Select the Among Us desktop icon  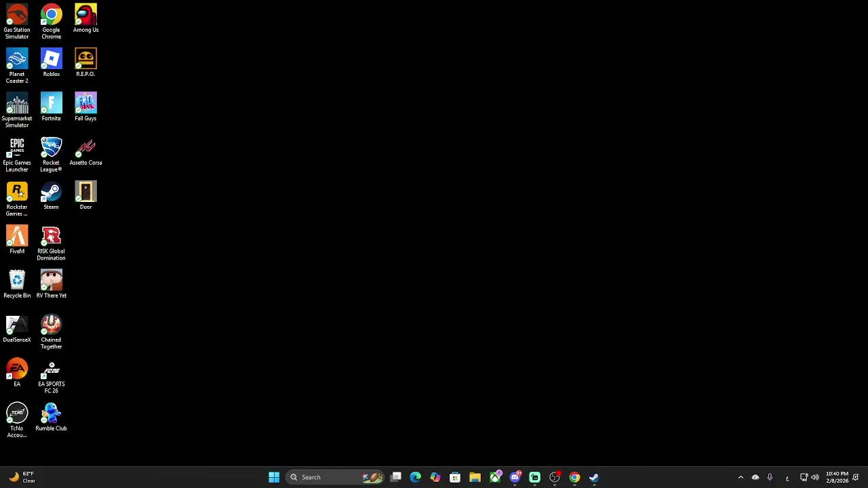tap(85, 18)
